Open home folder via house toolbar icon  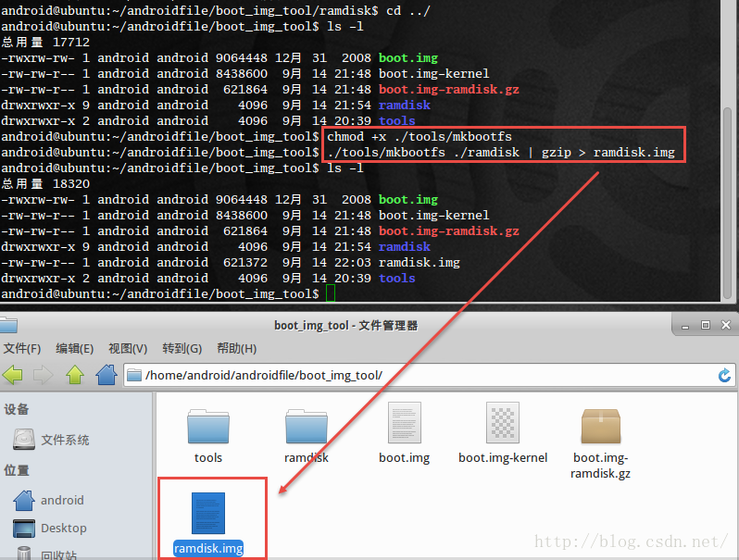click(x=106, y=375)
